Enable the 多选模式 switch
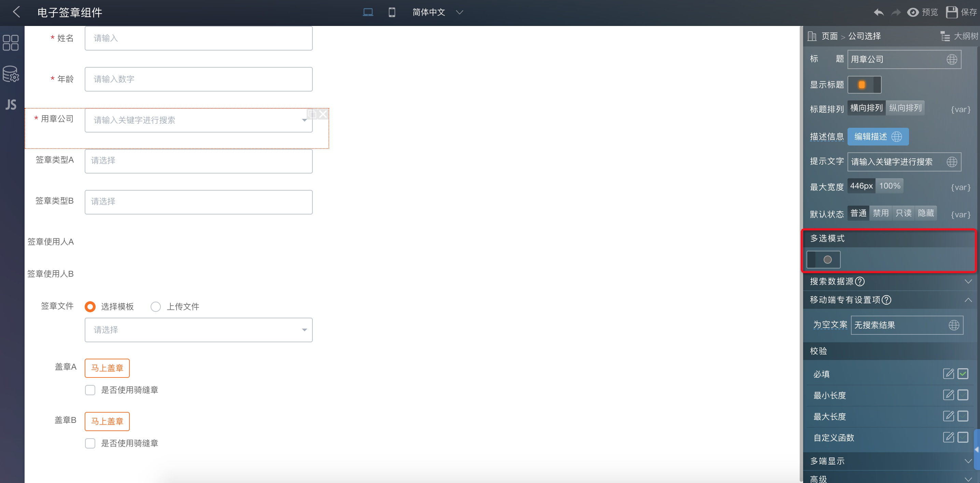Image resolution: width=980 pixels, height=483 pixels. pos(823,260)
